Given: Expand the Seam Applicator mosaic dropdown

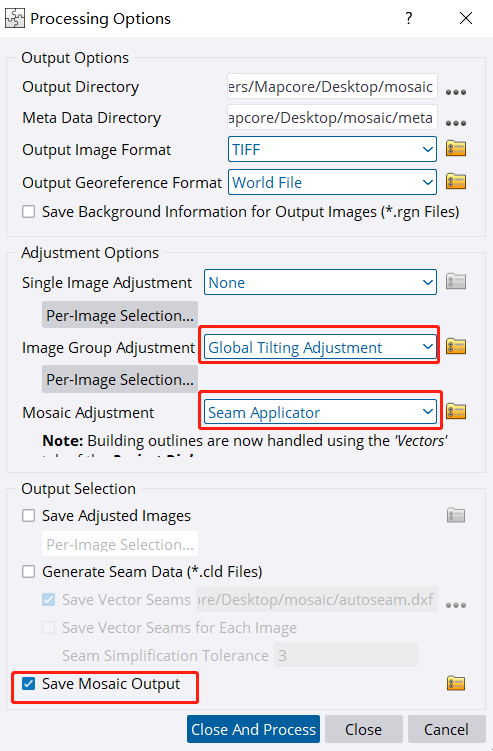Looking at the screenshot, I should pos(320,412).
